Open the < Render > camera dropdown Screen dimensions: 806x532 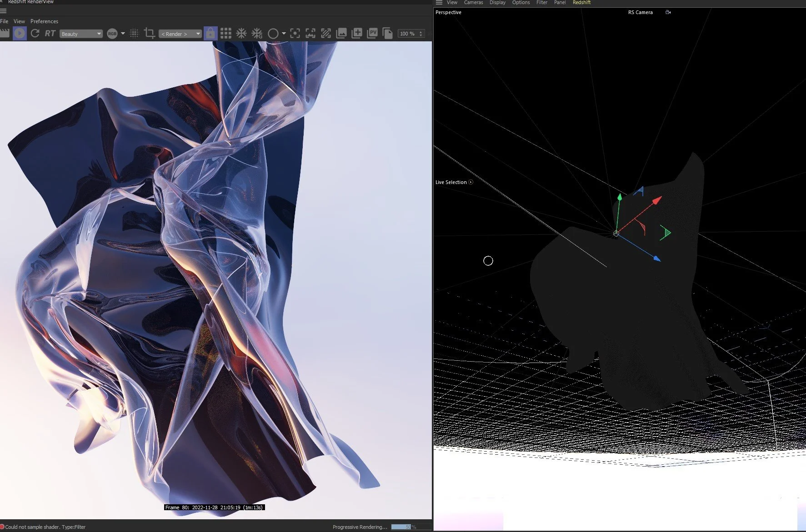[x=180, y=34]
